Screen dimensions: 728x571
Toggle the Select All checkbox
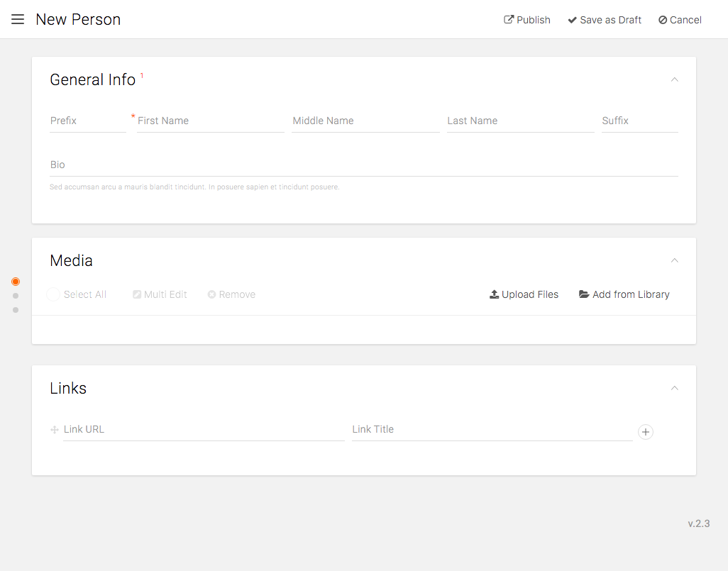[x=53, y=294]
